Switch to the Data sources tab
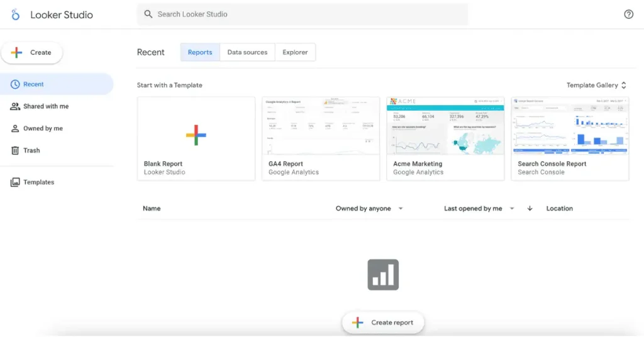Screen dimensions: 644x337 247,52
